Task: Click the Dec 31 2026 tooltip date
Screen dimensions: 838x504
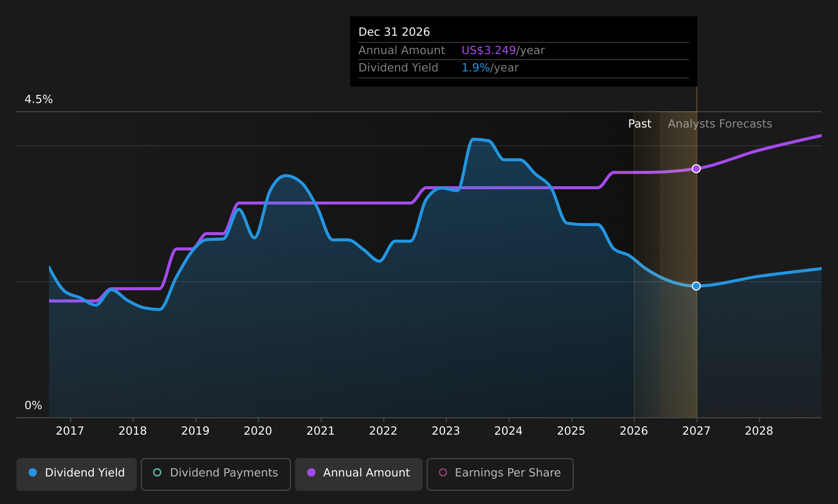Action: tap(394, 32)
